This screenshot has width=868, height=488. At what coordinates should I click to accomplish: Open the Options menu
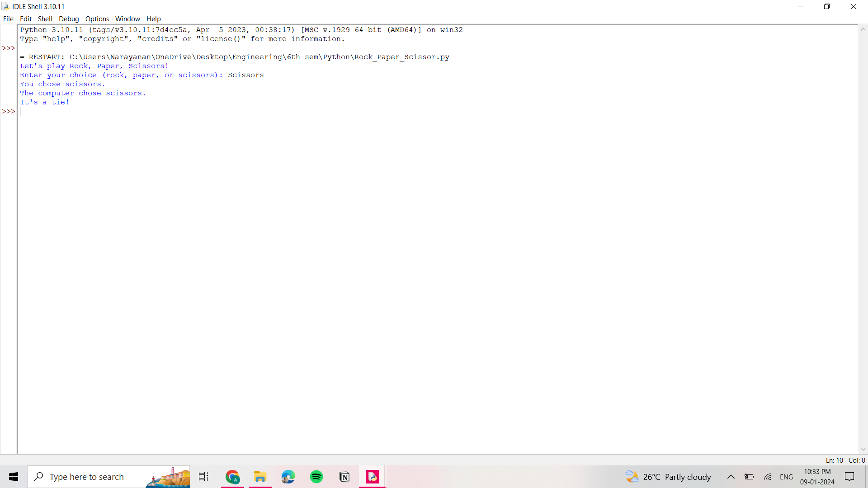click(x=97, y=19)
